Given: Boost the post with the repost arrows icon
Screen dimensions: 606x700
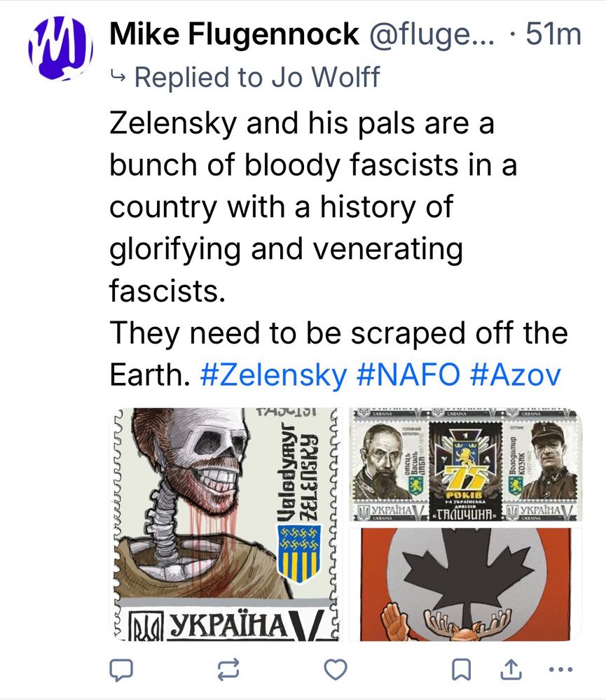Looking at the screenshot, I should 228,669.
